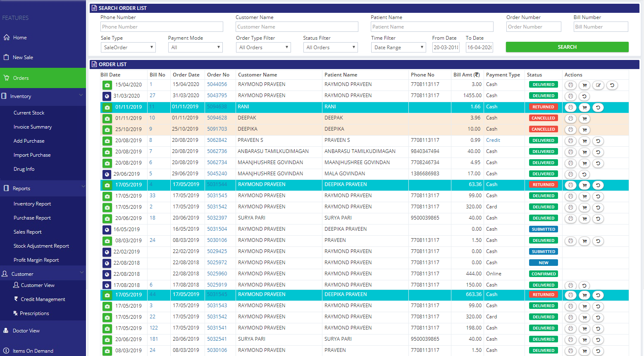This screenshot has height=356, width=644.
Task: Expand the Status Filter dropdown
Action: point(330,48)
